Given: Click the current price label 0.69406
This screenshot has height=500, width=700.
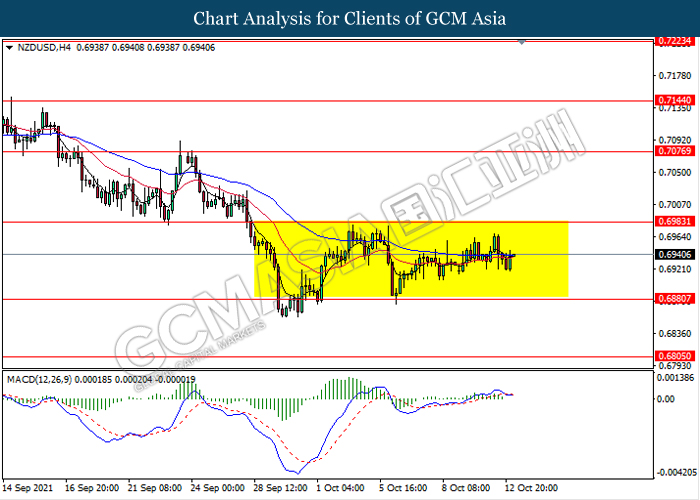Looking at the screenshot, I should coord(675,254).
